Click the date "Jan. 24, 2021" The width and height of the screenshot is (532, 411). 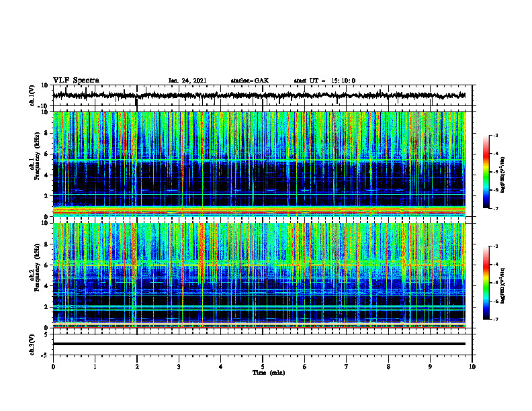[187, 81]
